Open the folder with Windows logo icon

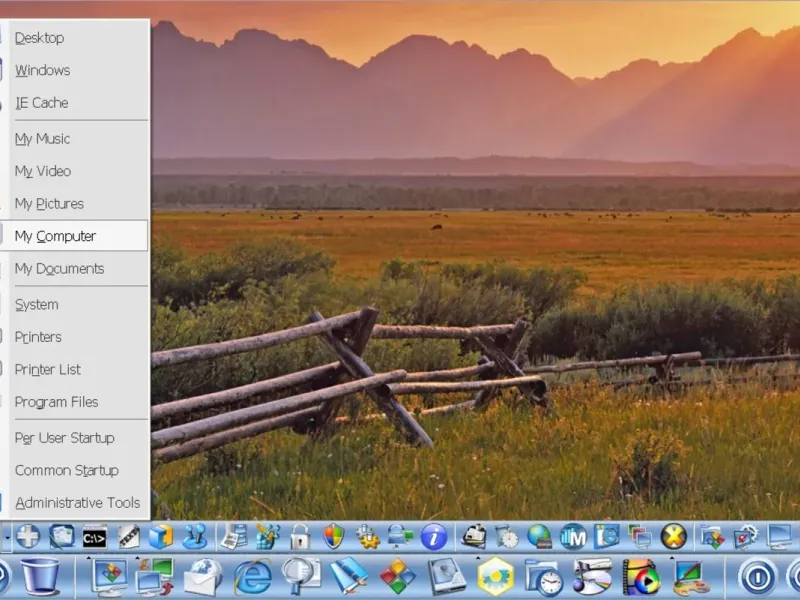pos(713,537)
